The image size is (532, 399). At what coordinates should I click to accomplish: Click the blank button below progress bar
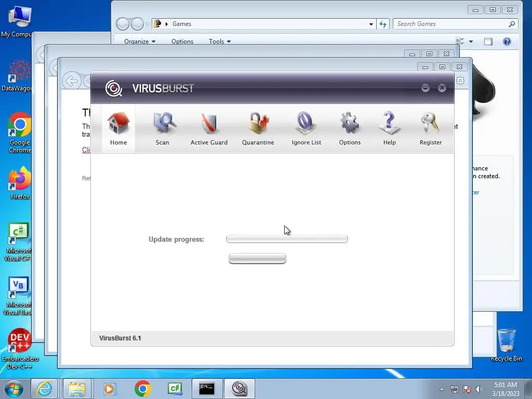[257, 259]
